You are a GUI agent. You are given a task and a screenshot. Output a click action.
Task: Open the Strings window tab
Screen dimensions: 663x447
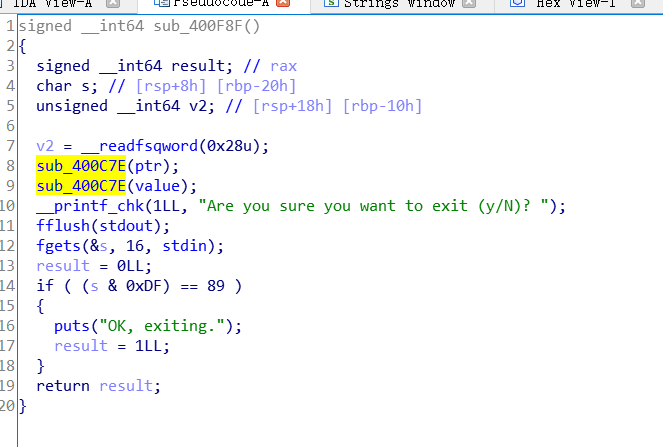tap(399, 4)
